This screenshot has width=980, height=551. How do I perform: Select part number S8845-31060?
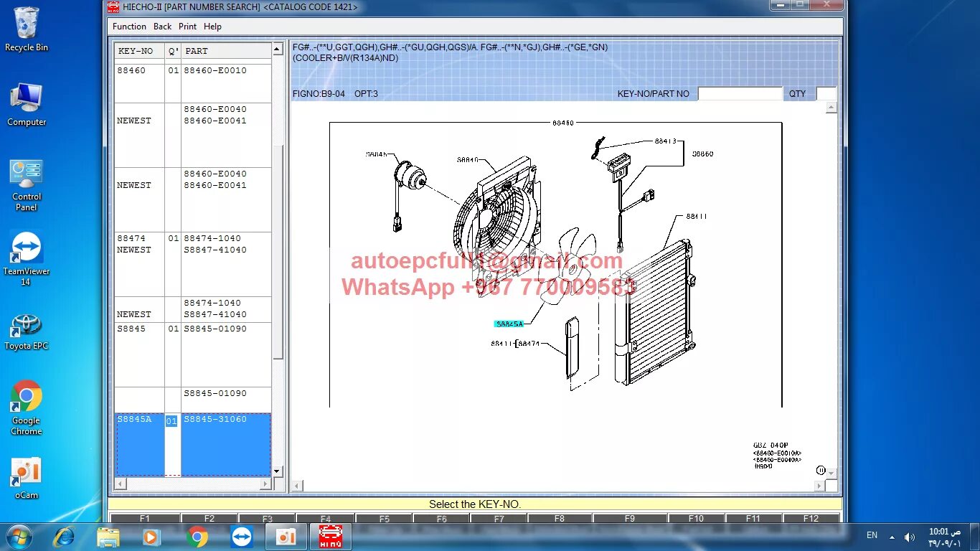215,420
